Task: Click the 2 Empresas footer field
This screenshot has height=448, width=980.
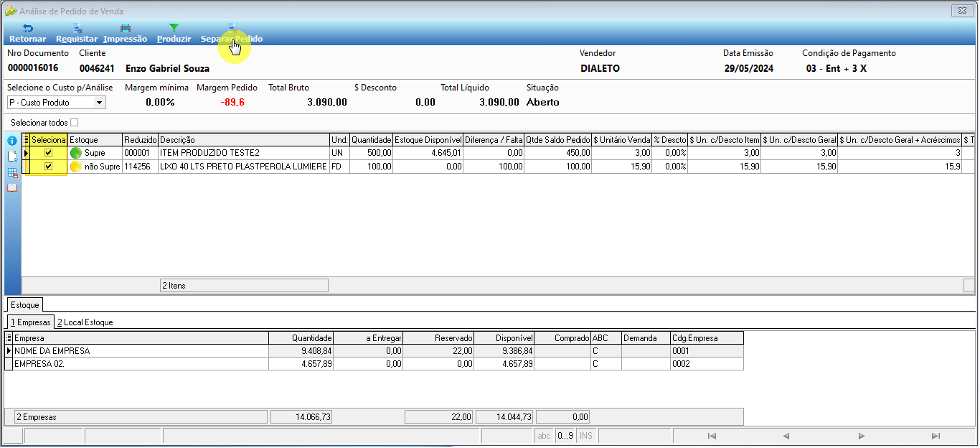Action: pos(141,416)
